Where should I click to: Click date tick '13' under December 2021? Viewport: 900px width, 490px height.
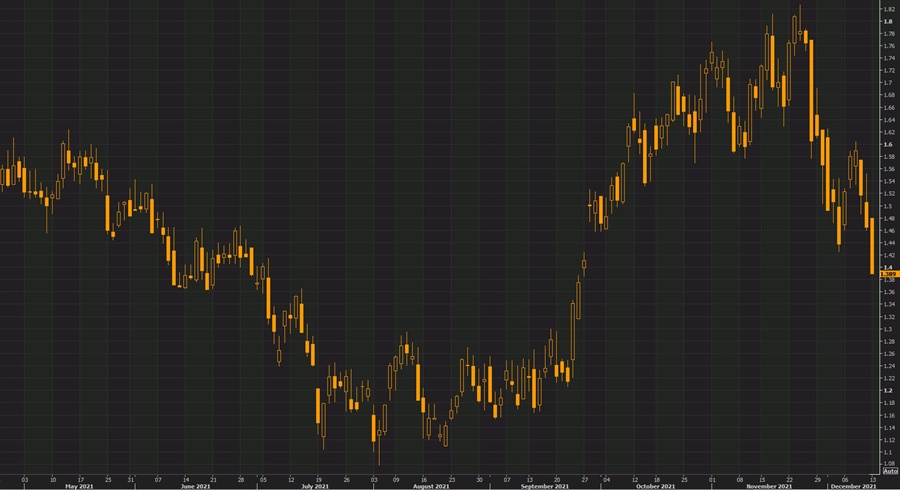[872, 479]
